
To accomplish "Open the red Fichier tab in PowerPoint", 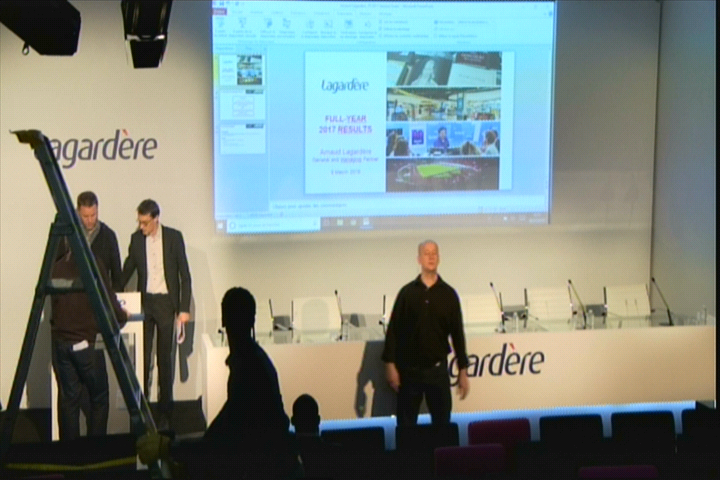I will tap(219, 12).
